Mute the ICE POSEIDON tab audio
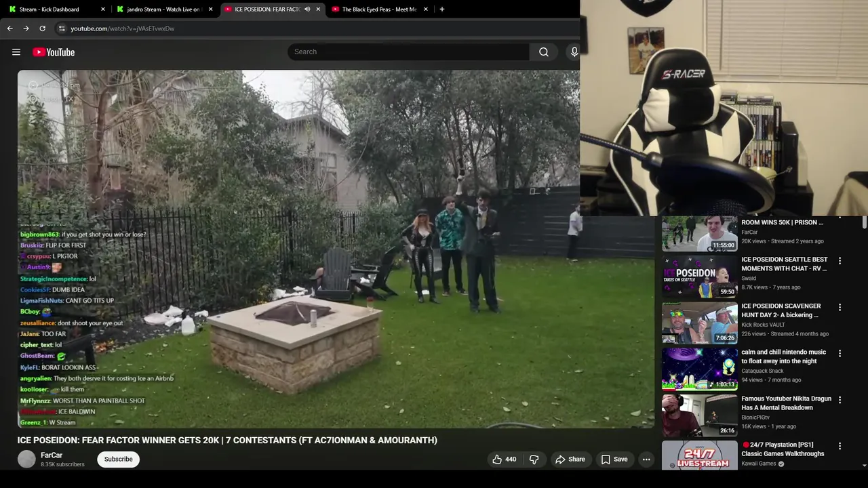The width and height of the screenshot is (868, 488). coord(307,9)
